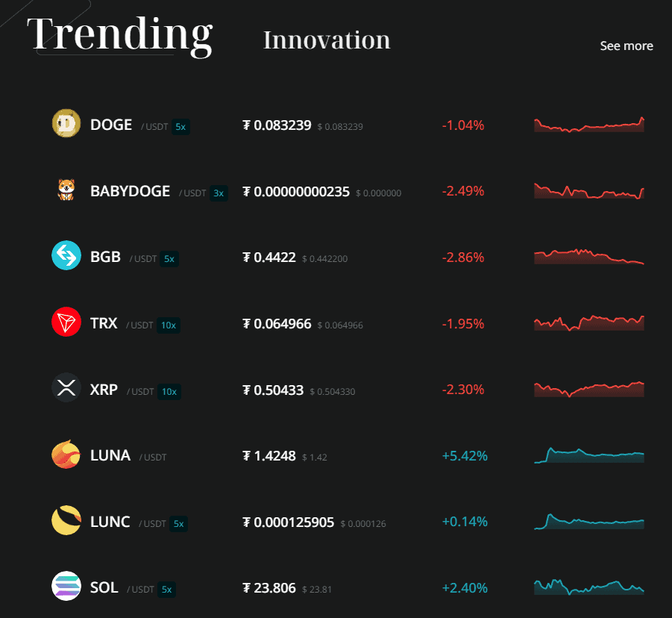Click the BGB -2.86% percentage
The height and width of the screenshot is (618, 672).
tap(464, 256)
